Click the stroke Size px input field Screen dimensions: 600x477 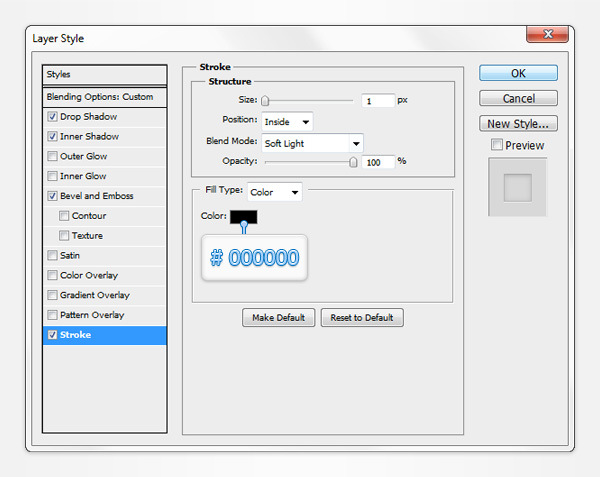click(x=379, y=101)
